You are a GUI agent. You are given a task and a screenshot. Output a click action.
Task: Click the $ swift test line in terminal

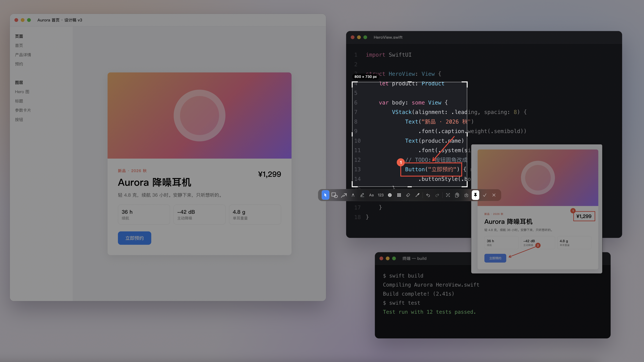tap(401, 303)
